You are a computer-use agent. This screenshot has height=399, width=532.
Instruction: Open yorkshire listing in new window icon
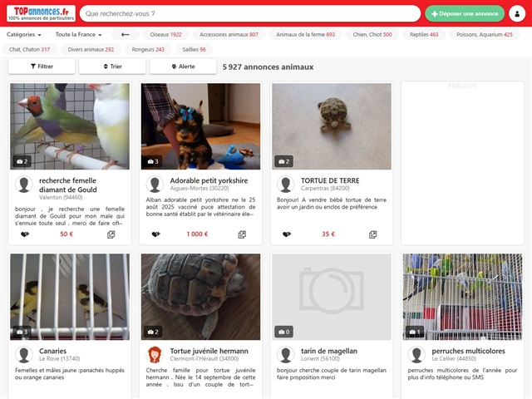point(242,234)
